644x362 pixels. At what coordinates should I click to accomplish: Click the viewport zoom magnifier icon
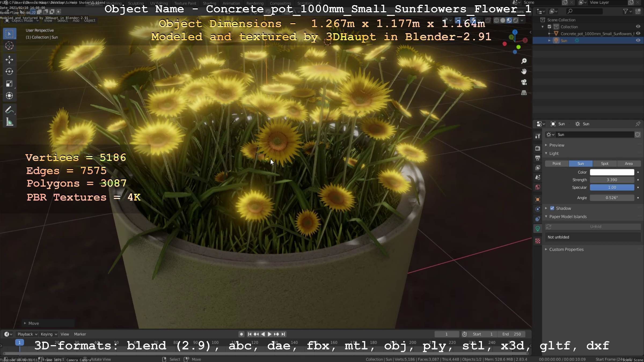[524, 61]
